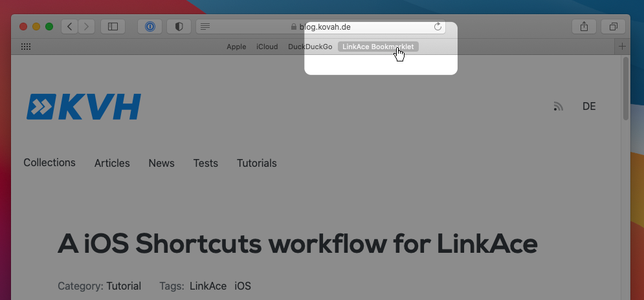Viewport: 644px width, 300px height.
Task: Reload the page
Action: point(438,27)
